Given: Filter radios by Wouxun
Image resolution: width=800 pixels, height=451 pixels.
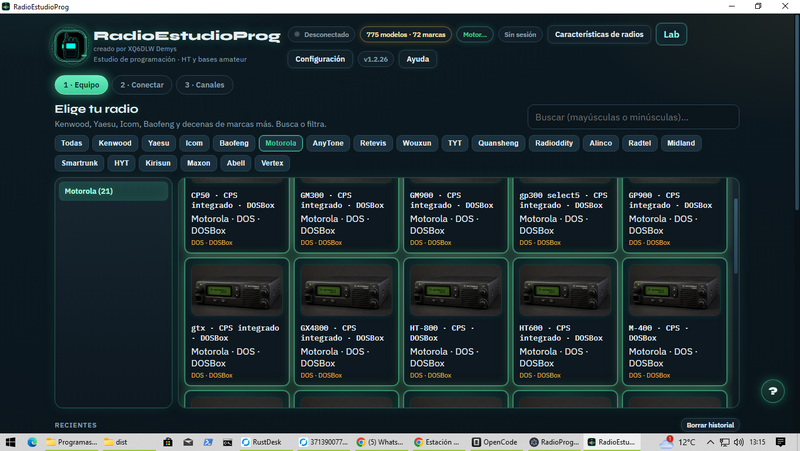Looking at the screenshot, I should pyautogui.click(x=417, y=143).
